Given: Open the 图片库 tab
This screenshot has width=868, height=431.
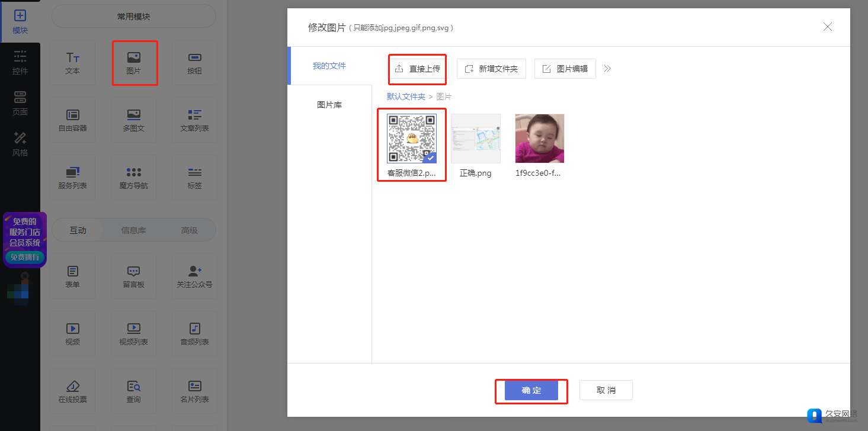Looking at the screenshot, I should click(329, 105).
